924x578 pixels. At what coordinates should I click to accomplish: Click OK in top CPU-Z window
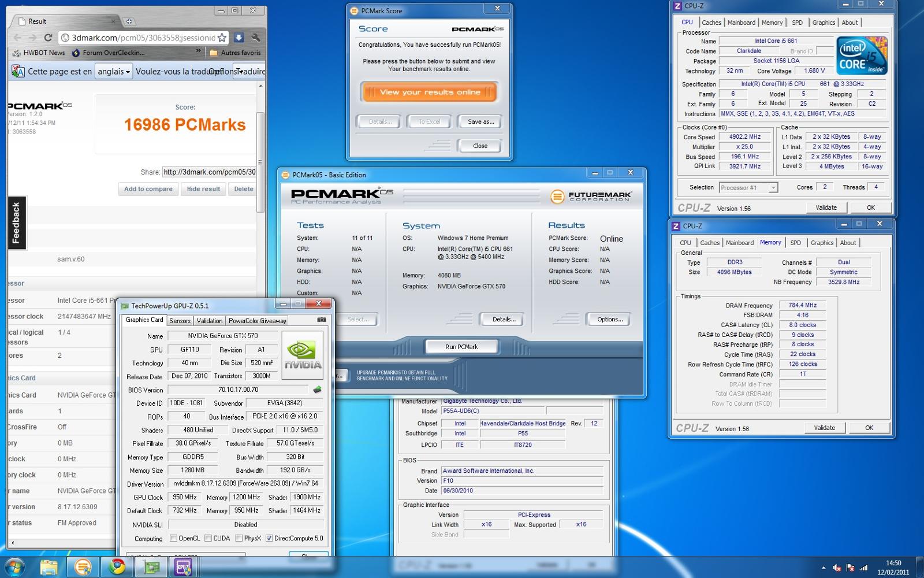[870, 208]
